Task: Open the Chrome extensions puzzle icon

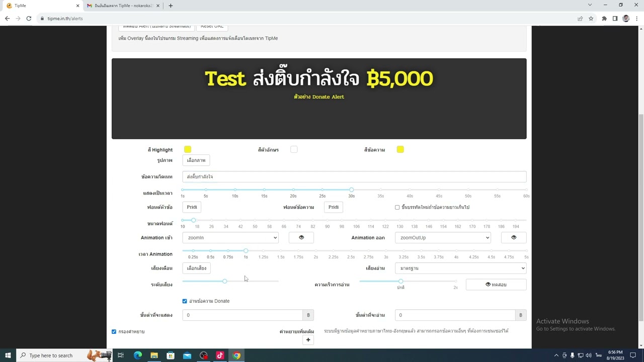Action: point(604,19)
